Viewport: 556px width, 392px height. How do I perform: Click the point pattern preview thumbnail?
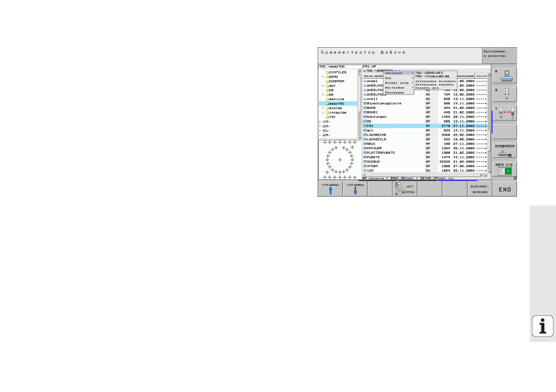coord(340,160)
